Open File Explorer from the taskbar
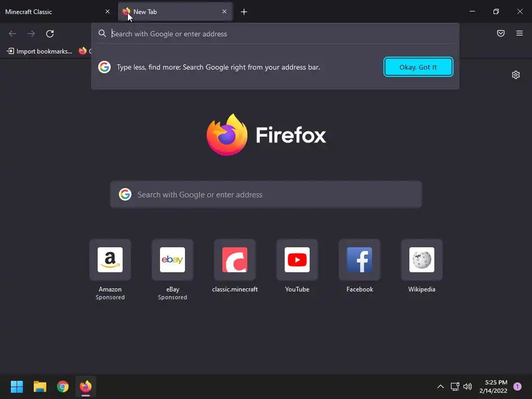 point(39,387)
